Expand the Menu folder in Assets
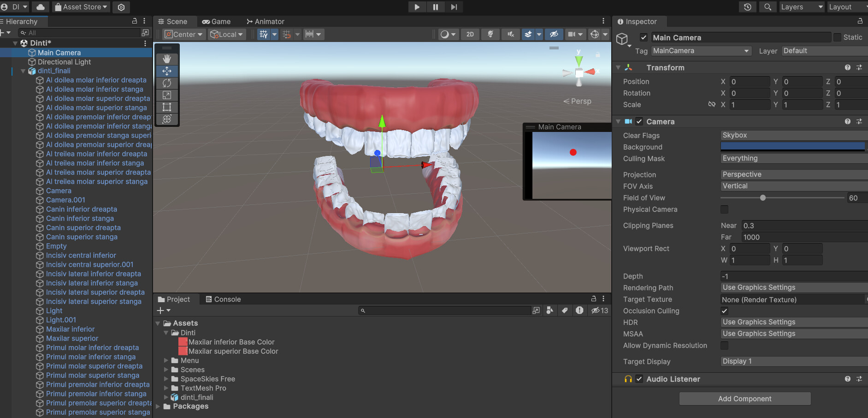Viewport: 868px width, 418px height. pyautogui.click(x=166, y=360)
